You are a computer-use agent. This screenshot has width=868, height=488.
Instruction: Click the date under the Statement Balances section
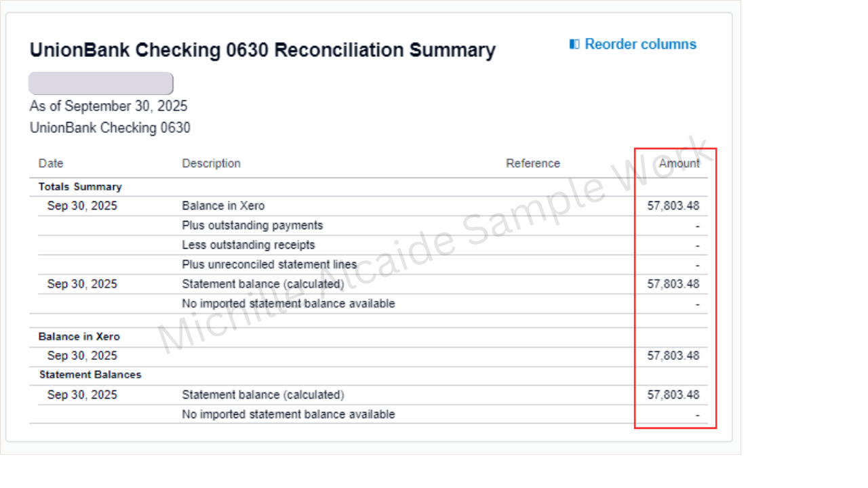point(82,394)
